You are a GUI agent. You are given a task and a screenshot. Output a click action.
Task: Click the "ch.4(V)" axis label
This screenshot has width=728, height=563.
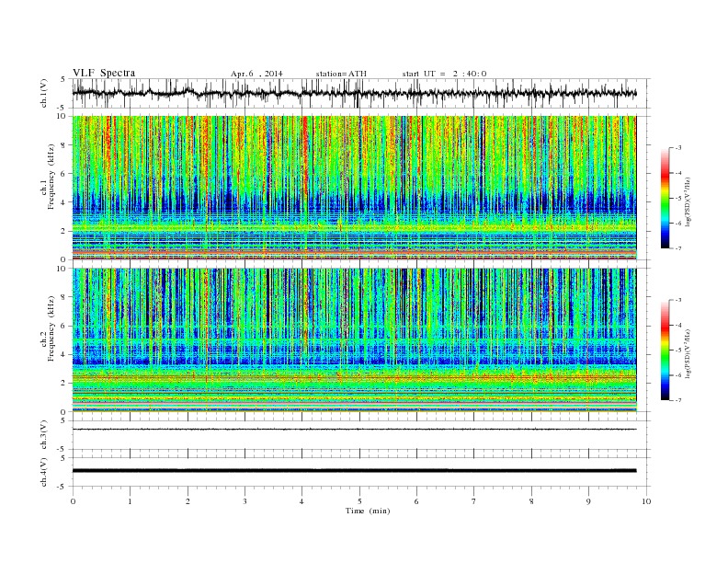[44, 472]
